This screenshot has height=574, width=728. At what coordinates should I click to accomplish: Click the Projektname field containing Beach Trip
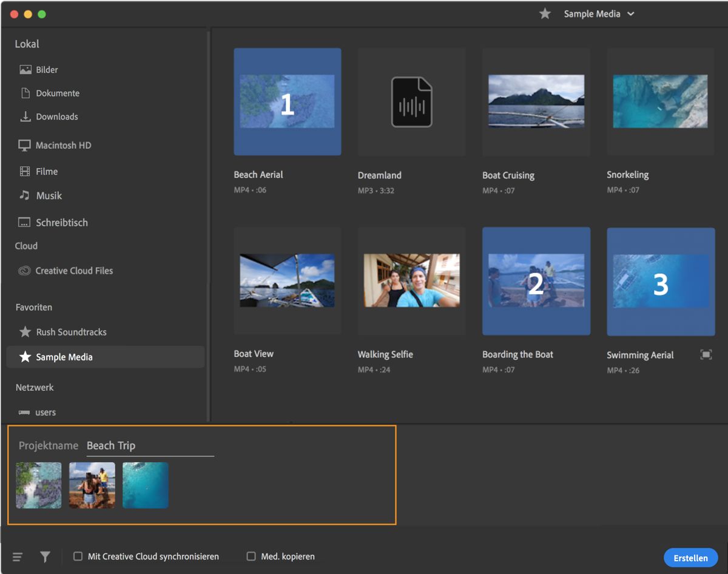150,446
